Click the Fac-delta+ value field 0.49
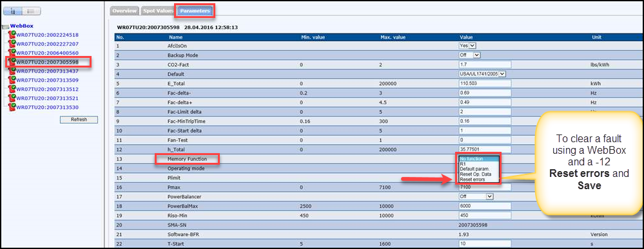Screen dimensions: 644x249 coord(485,102)
